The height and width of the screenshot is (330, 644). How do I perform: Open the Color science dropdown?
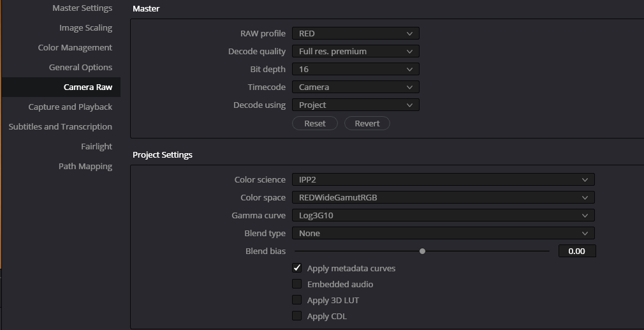tap(443, 179)
